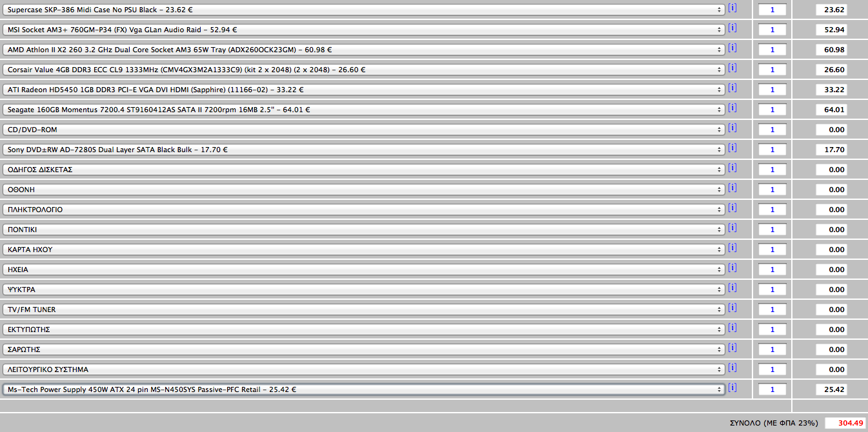Open the Seagate 160GB Momentus dropdown
Image resolution: width=868 pixels, height=432 pixels.
[364, 110]
